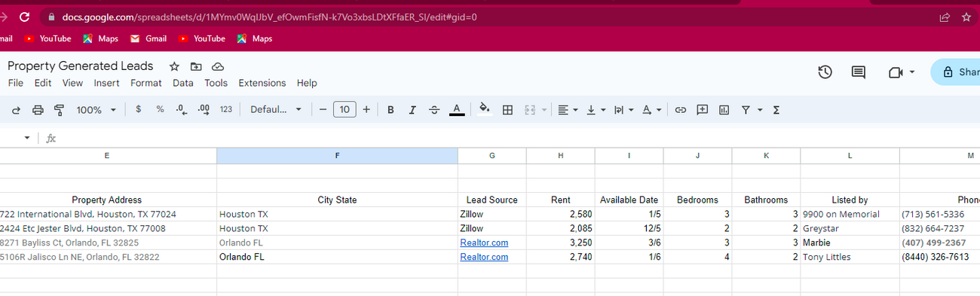Open the functions sigma icon
Screen dimensions: 980x296
tap(776, 110)
